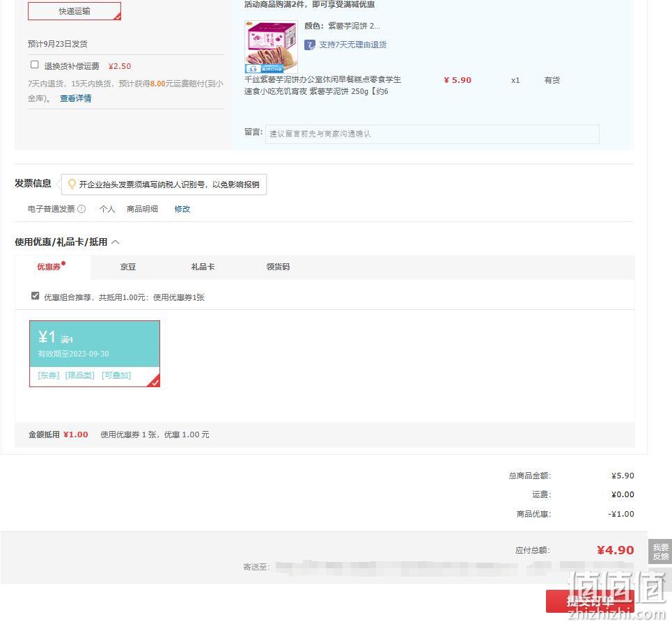Click the red checkmark corner on the coupon

click(x=155, y=381)
